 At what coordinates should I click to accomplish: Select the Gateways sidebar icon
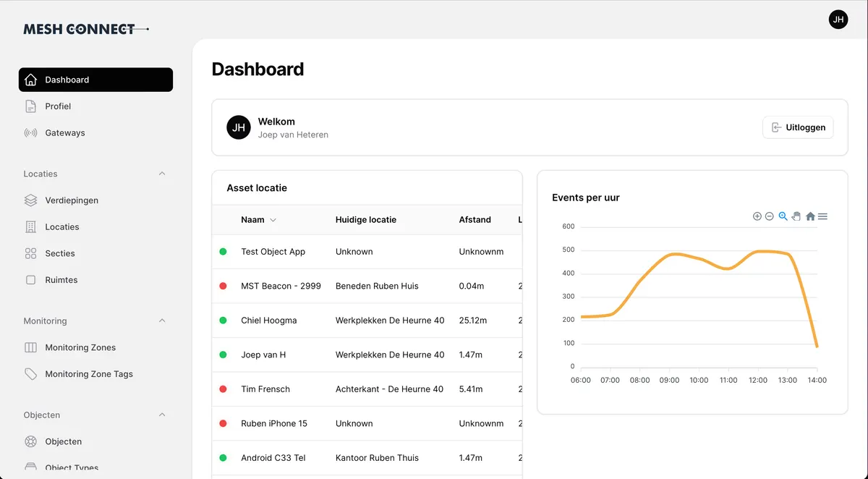tap(30, 132)
